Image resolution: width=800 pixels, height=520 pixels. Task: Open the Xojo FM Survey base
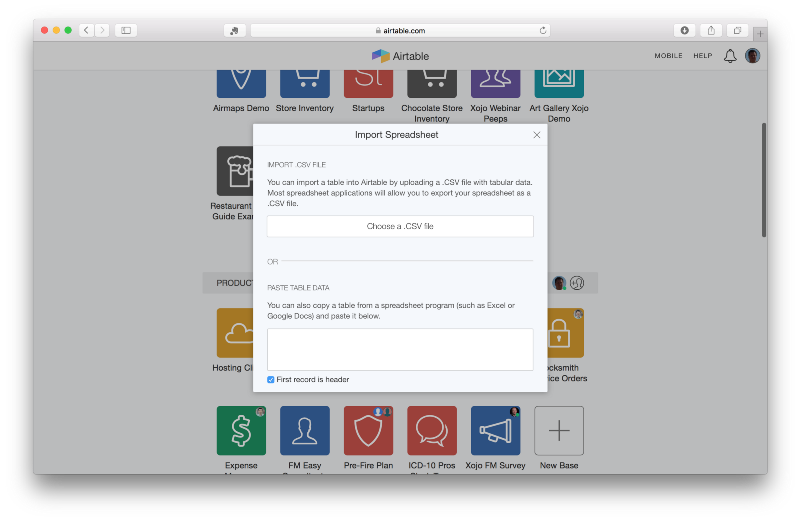(x=495, y=431)
